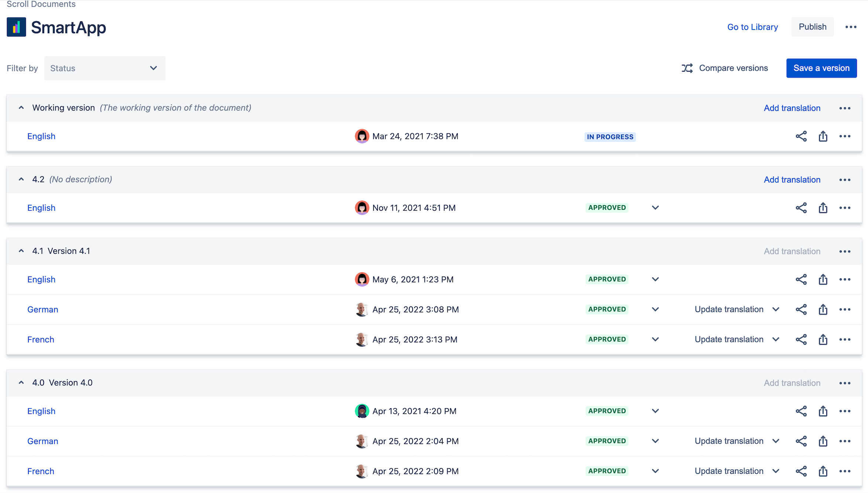Click share icon for 4.1 French row
This screenshot has height=493, width=868.
(801, 340)
